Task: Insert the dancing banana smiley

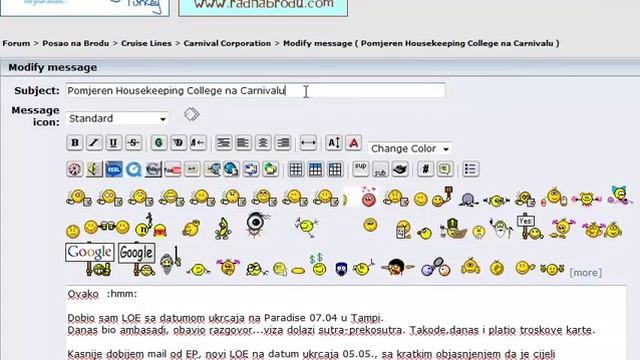Action: tap(223, 229)
